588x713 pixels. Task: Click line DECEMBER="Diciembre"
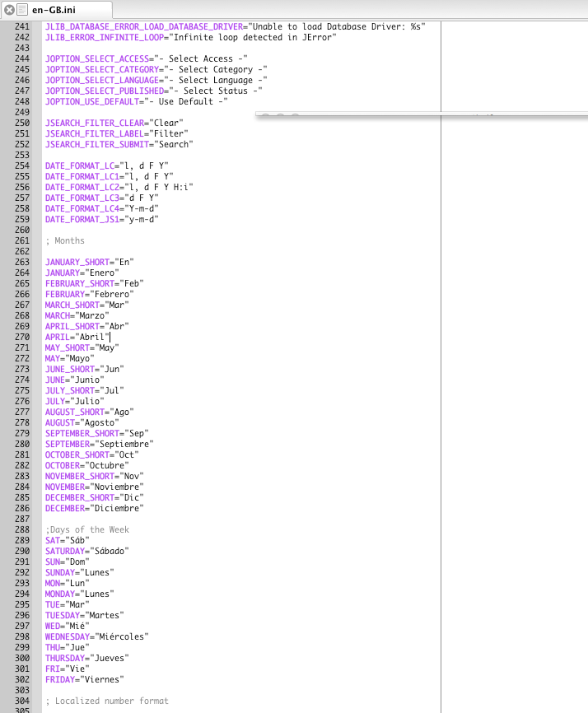pyautogui.click(x=94, y=508)
